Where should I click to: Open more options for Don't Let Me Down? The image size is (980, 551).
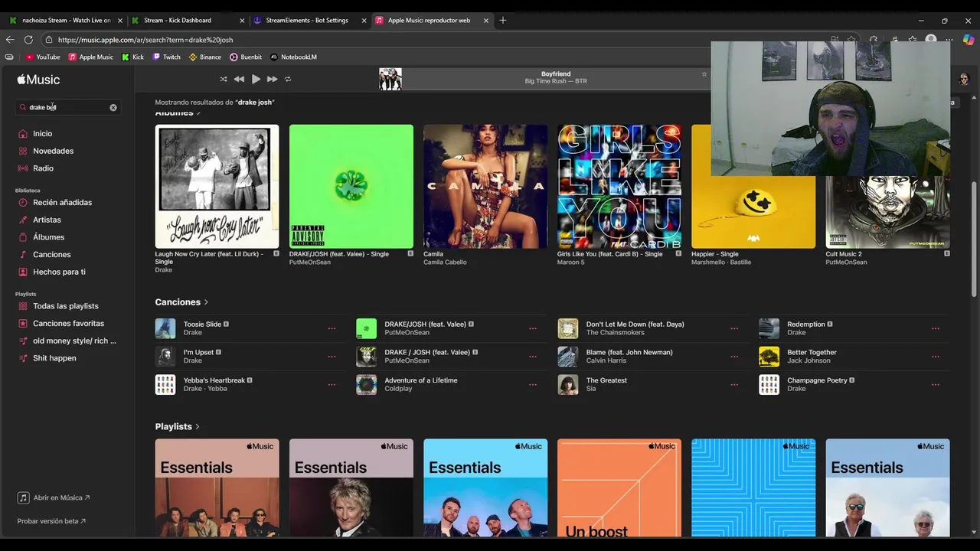point(734,328)
